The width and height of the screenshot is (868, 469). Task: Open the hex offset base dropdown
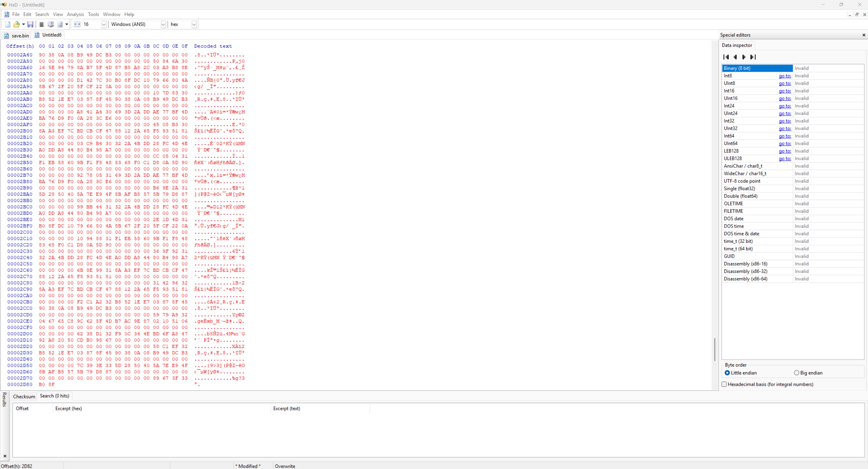(x=194, y=24)
